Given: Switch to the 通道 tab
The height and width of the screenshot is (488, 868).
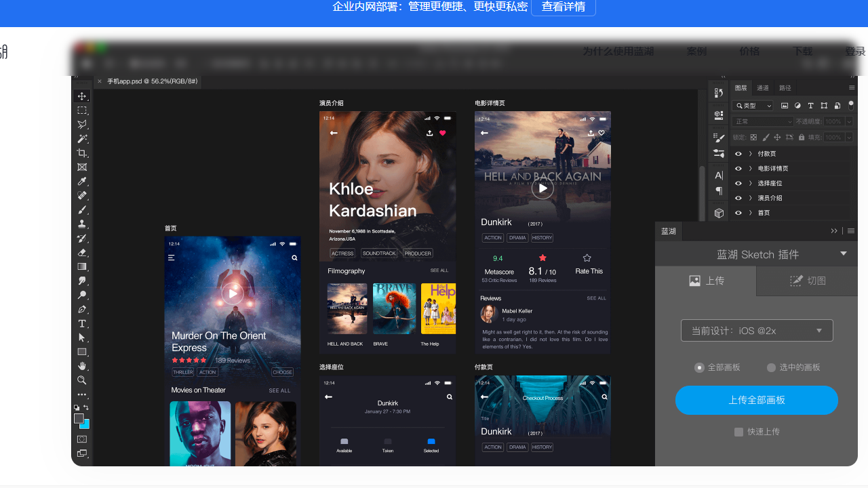Looking at the screenshot, I should pyautogui.click(x=763, y=88).
